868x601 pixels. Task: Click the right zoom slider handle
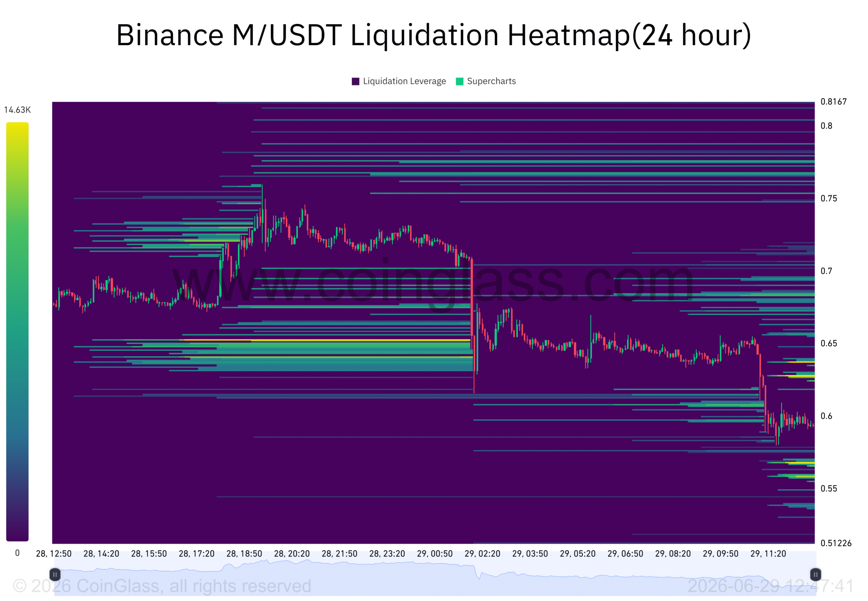click(815, 575)
